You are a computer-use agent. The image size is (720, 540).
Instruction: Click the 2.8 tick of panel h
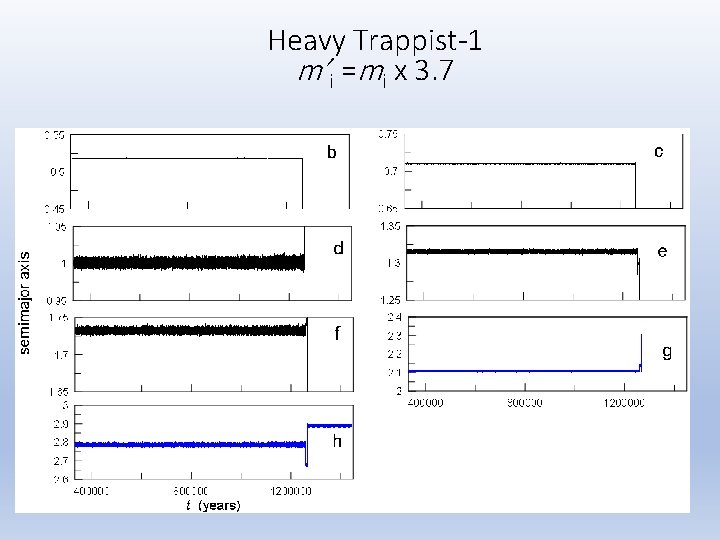click(x=61, y=442)
